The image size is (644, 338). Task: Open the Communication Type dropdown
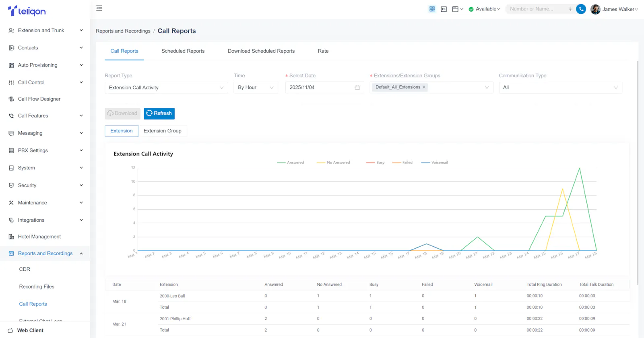tap(560, 87)
